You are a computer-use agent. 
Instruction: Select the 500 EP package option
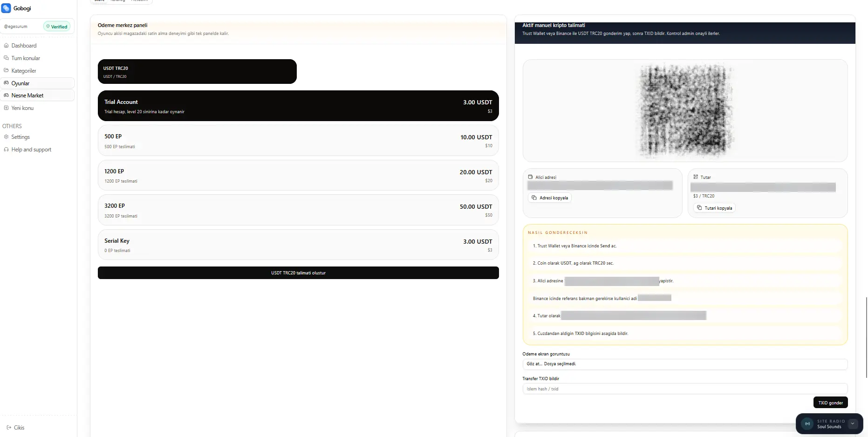(x=298, y=141)
